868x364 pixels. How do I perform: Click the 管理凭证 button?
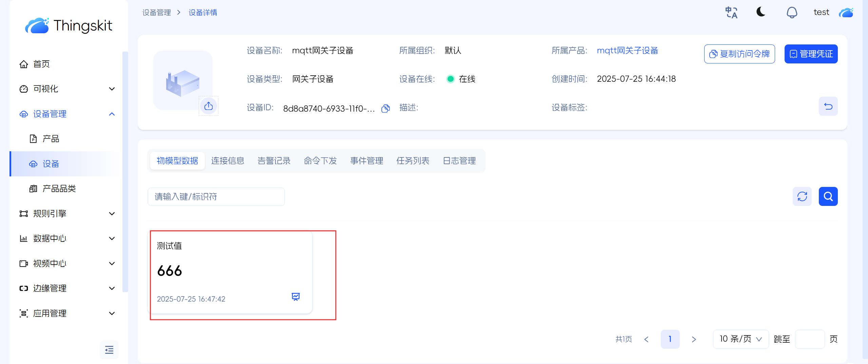pos(811,54)
